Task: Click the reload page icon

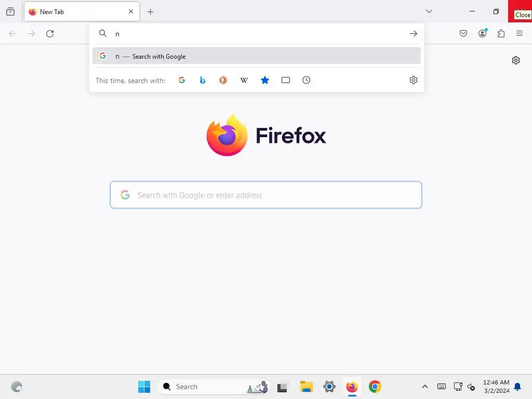Action: [50, 34]
